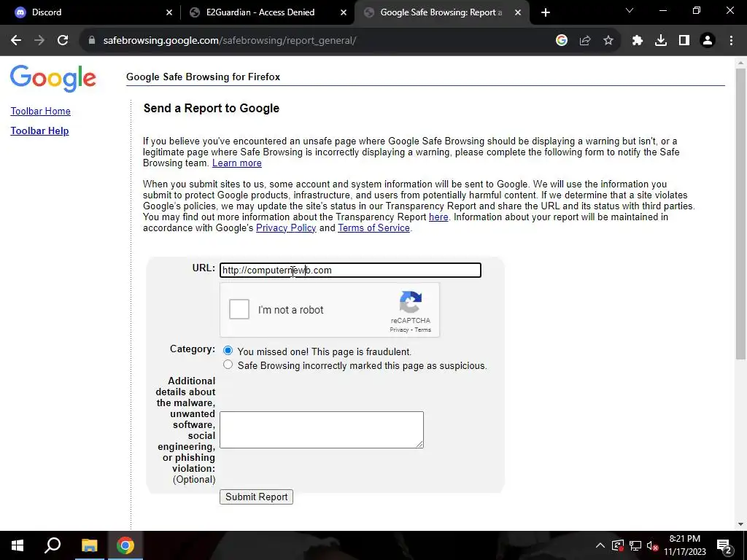Click Chrome icon in the taskbar
The width and height of the screenshot is (747, 560).
pyautogui.click(x=125, y=545)
